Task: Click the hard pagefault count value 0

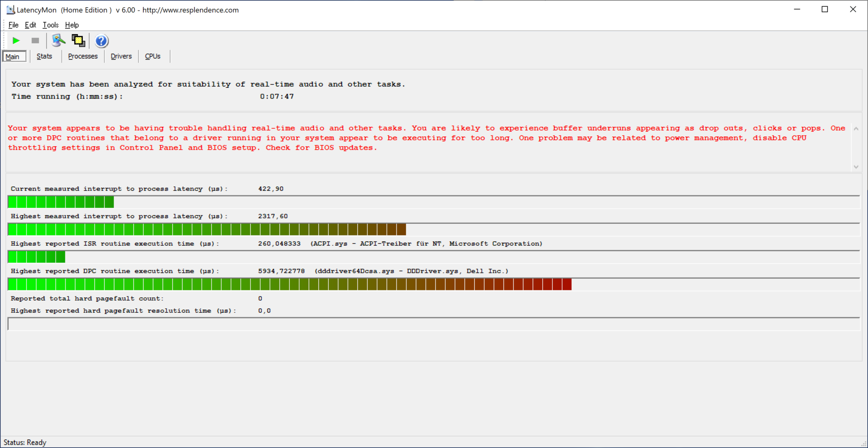Action: 260,299
